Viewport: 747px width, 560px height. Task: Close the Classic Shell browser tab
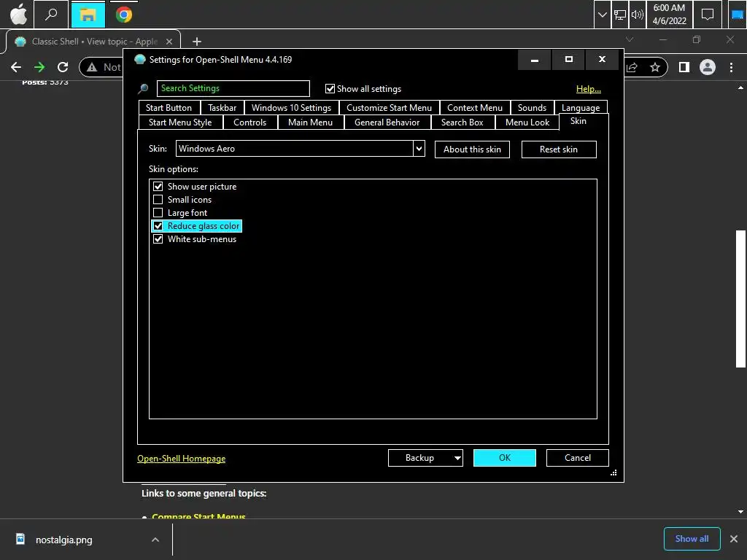[169, 42]
